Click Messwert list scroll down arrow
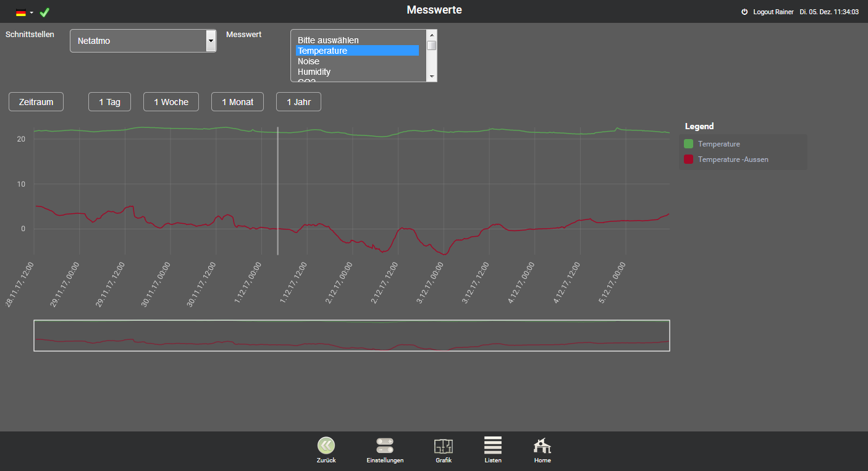 (x=432, y=77)
